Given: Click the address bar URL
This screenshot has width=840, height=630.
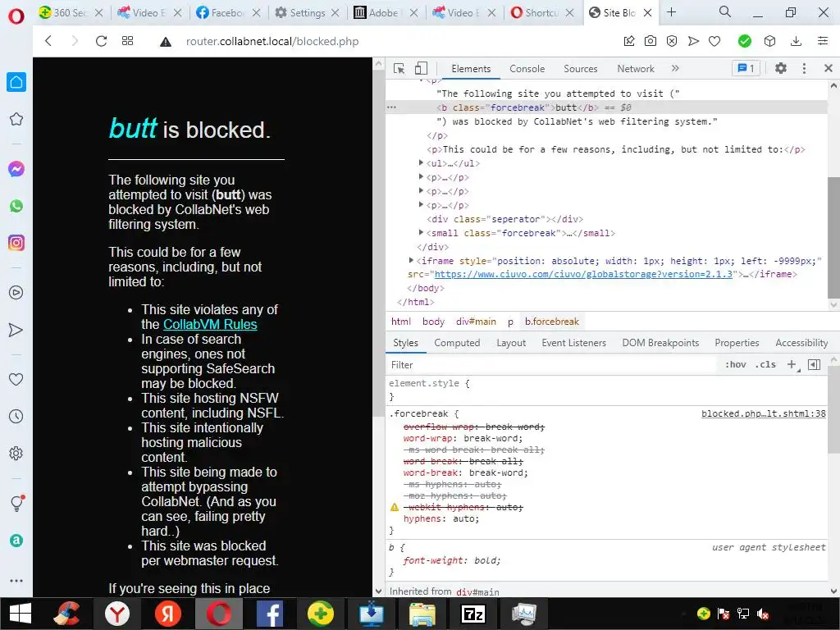Looking at the screenshot, I should coord(272,41).
